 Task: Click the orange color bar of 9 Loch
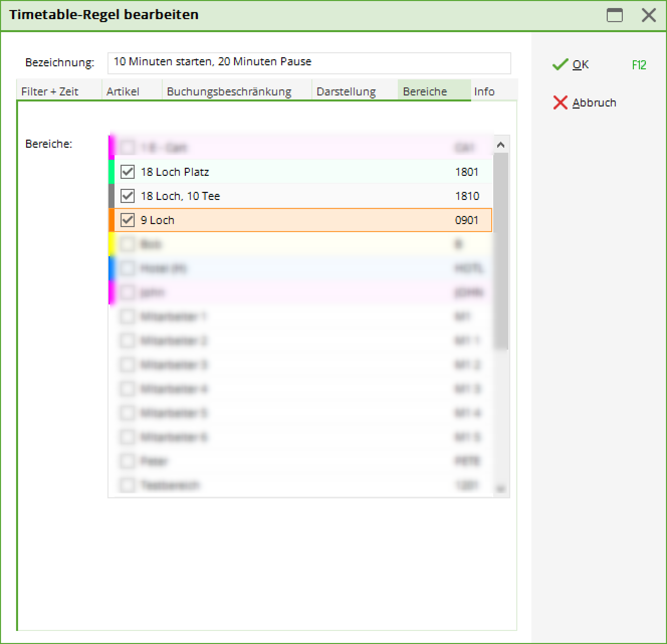112,220
